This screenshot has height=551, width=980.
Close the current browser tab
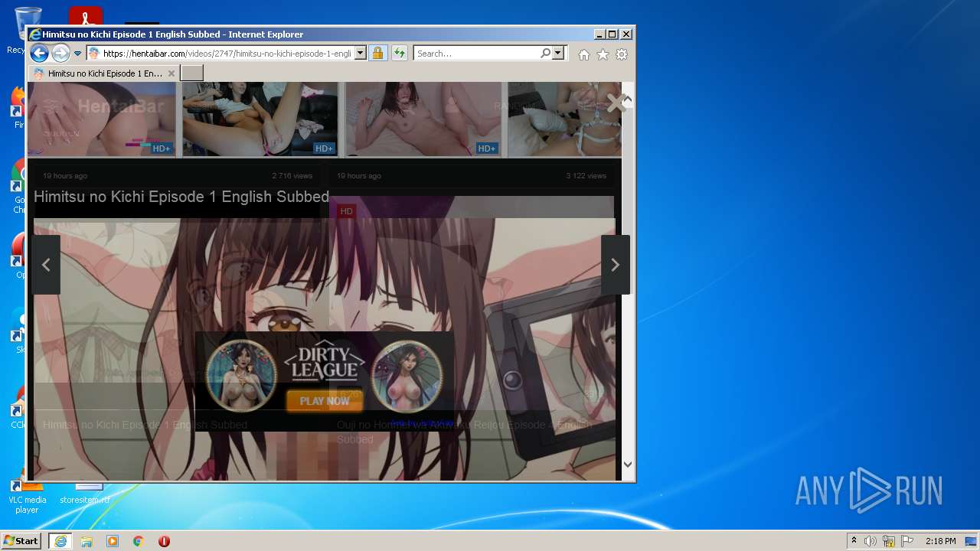tap(171, 73)
